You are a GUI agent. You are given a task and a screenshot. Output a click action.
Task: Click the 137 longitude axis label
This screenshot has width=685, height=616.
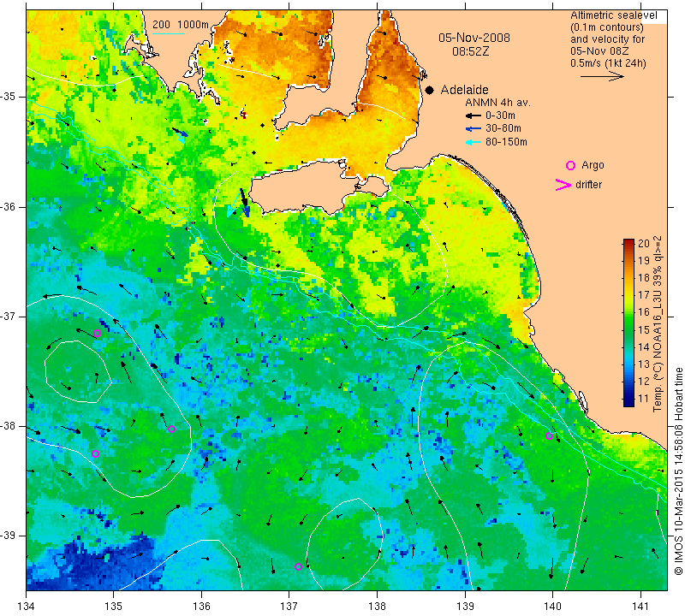click(x=289, y=607)
